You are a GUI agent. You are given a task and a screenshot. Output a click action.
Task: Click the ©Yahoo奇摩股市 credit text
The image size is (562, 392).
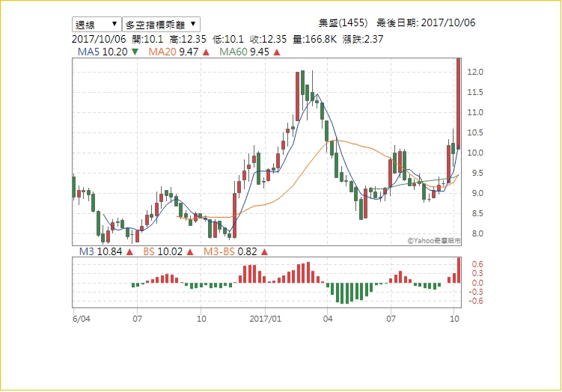pyautogui.click(x=434, y=241)
